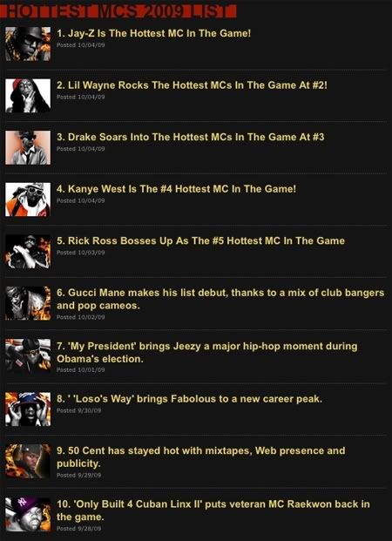
Task: Open the Raekwon thumbnail image
Action: [x=28, y=514]
